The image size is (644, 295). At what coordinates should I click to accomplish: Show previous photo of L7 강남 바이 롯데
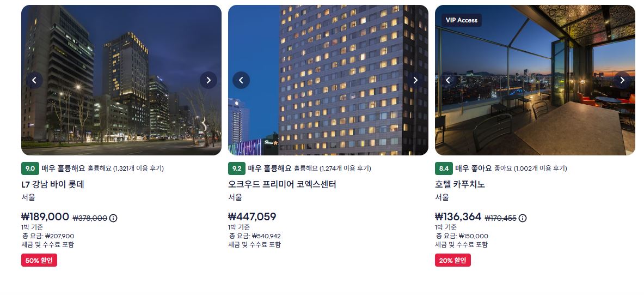(x=34, y=80)
